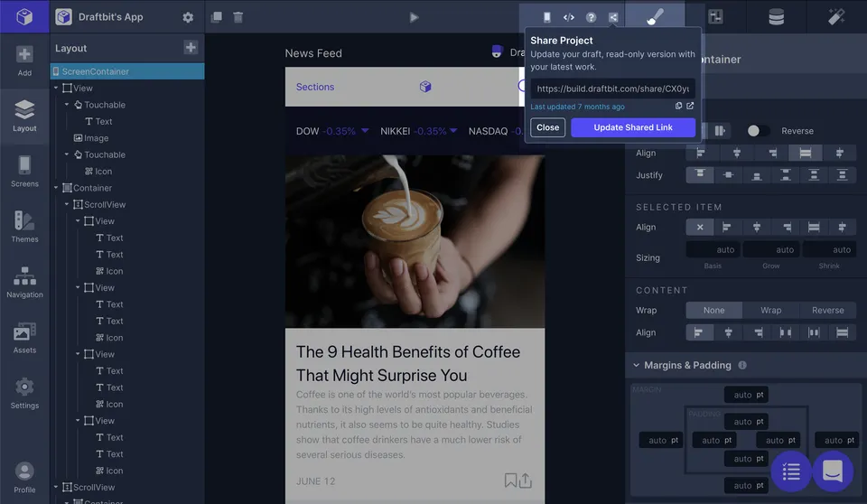Click the Close button in Share Project
Viewport: 867px width, 504px height.
(547, 127)
